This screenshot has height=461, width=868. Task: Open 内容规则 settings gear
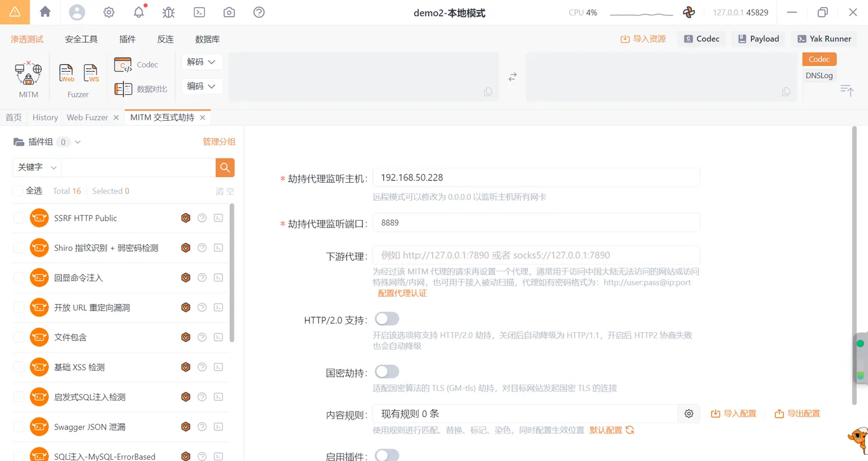pyautogui.click(x=689, y=413)
